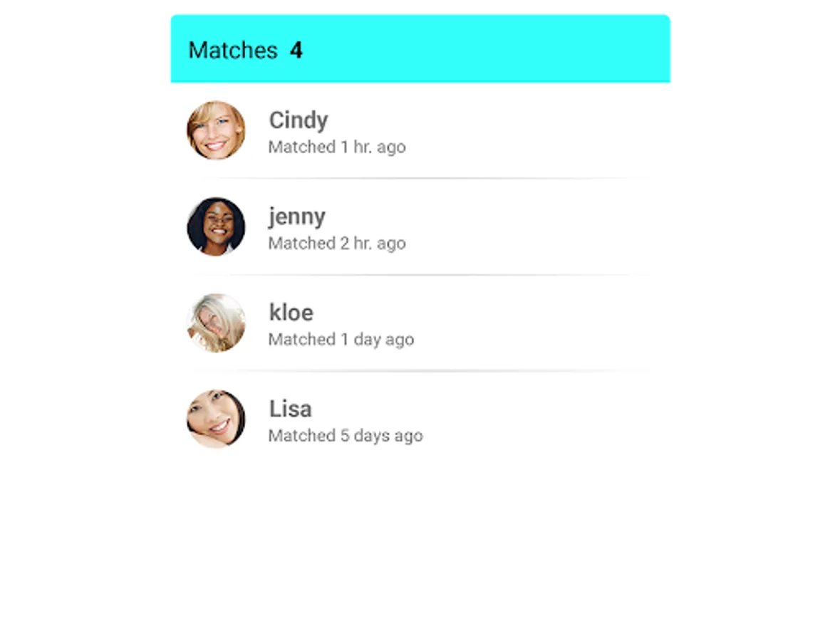Viewport: 840px width, 641px height.
Task: Click the divider between kloe and Lisa
Action: coord(420,370)
